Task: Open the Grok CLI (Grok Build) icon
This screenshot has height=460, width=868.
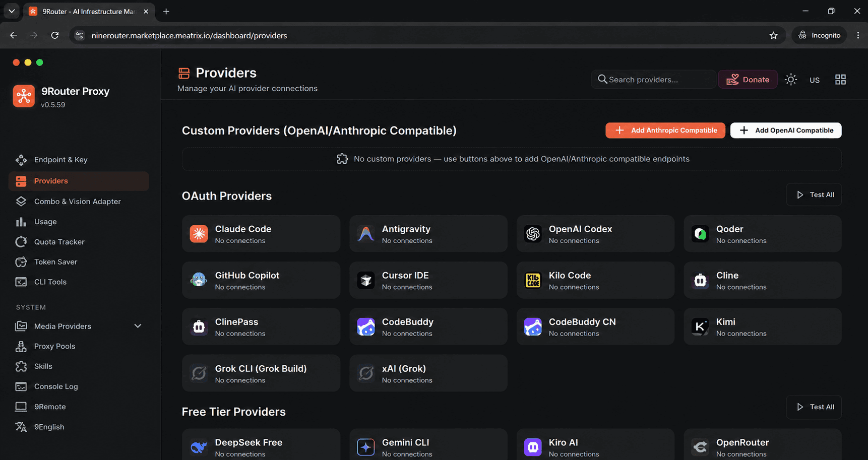Action: pos(199,373)
